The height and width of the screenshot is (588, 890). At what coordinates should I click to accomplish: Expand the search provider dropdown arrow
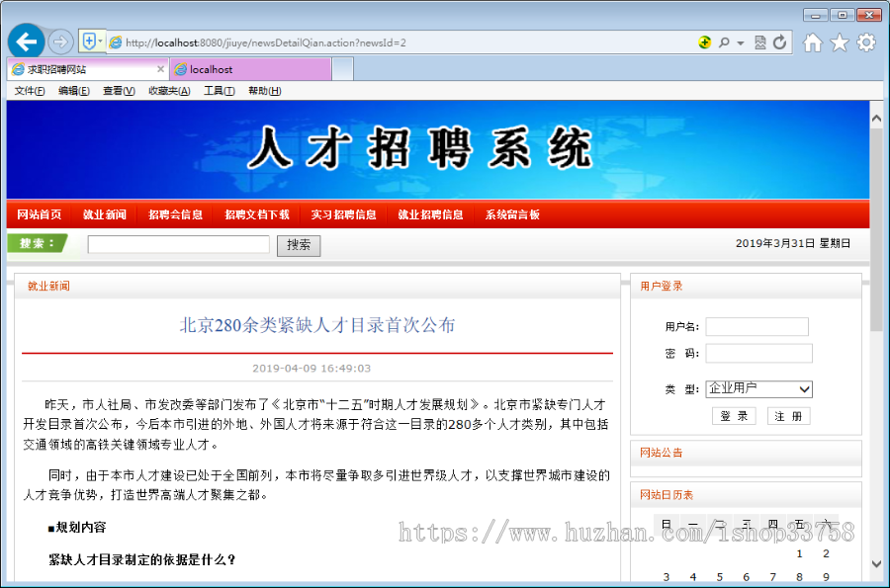pos(740,42)
